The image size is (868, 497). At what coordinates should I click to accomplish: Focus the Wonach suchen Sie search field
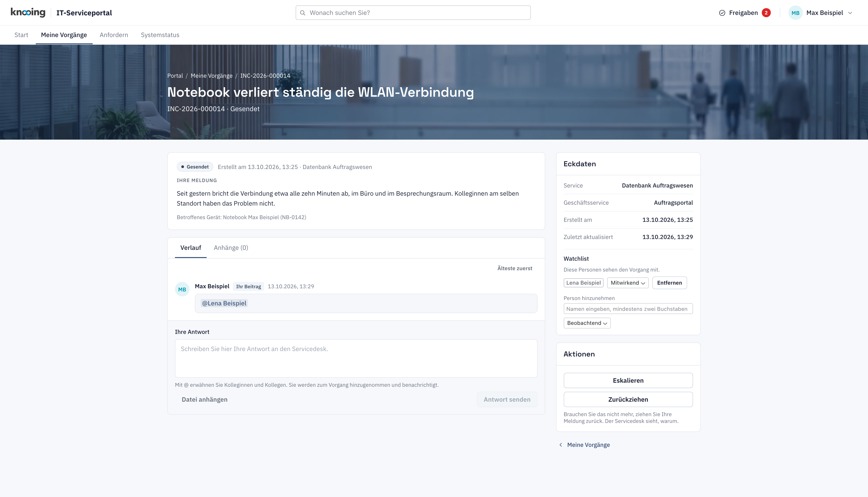coord(413,13)
